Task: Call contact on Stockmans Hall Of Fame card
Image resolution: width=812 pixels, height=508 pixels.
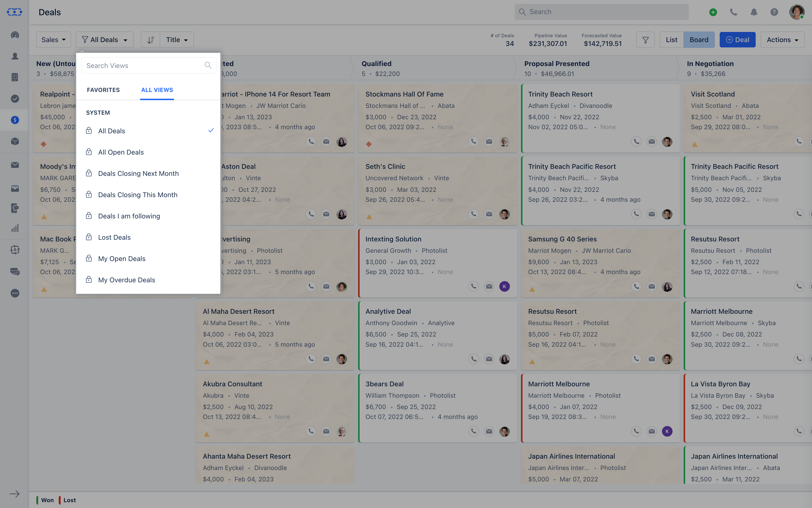Action: pos(473,142)
